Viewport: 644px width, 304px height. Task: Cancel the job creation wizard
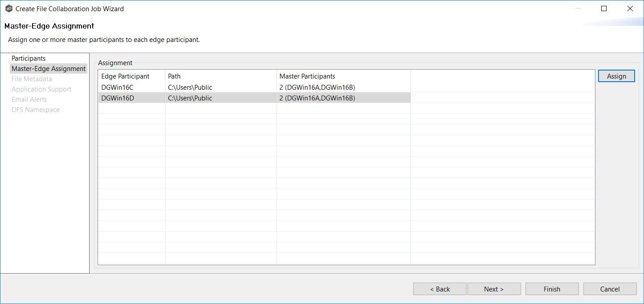click(x=610, y=289)
